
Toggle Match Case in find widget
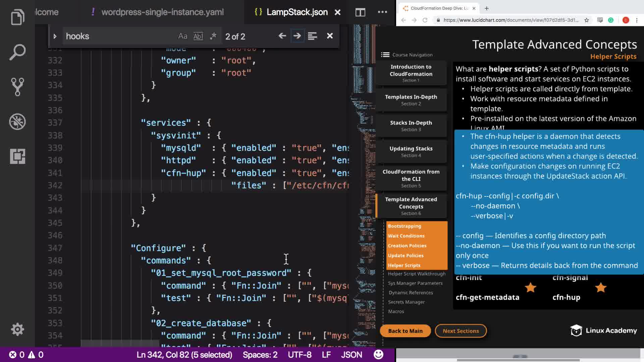(x=183, y=36)
